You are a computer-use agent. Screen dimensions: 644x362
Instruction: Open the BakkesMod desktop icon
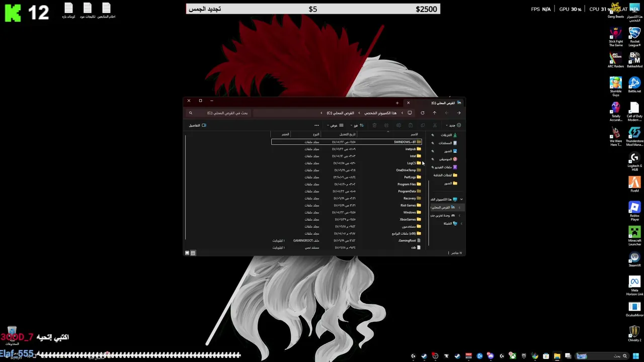click(x=634, y=60)
